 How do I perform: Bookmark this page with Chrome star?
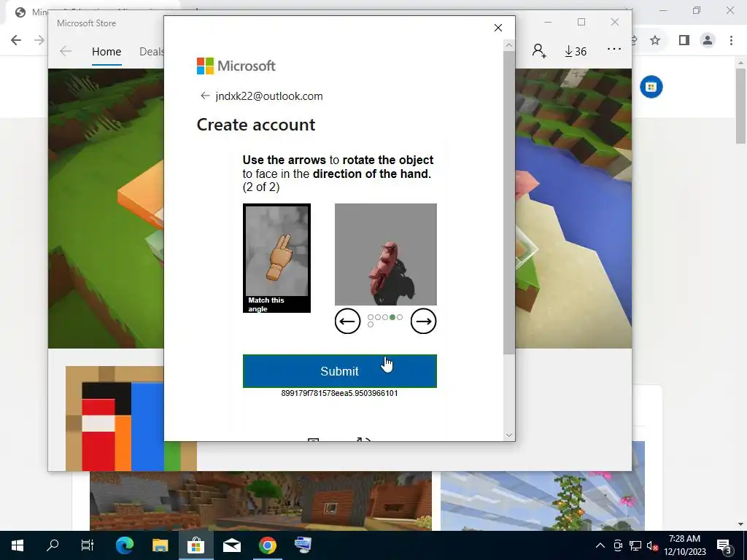pos(655,41)
